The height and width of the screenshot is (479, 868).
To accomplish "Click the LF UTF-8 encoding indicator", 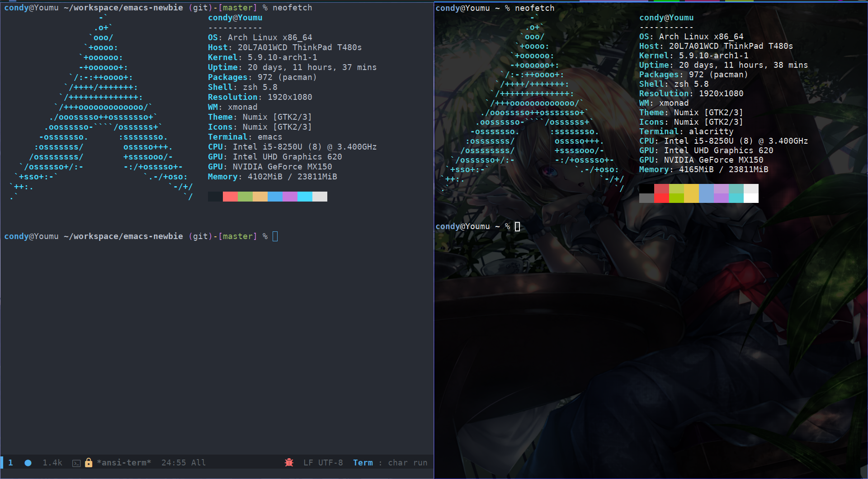I will click(323, 463).
